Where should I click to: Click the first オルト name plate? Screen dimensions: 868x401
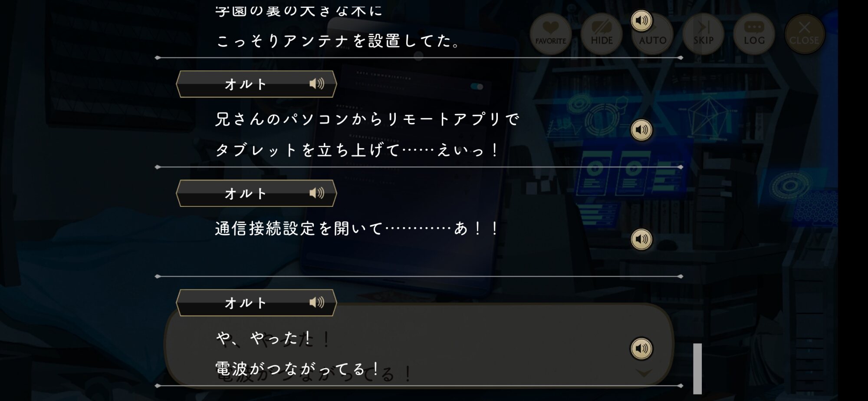coord(256,84)
